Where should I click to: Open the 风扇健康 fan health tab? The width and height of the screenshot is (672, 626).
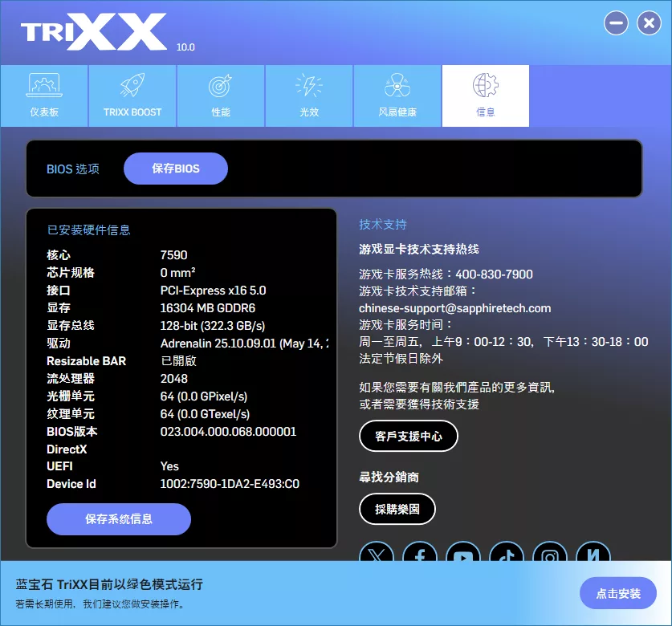point(397,96)
